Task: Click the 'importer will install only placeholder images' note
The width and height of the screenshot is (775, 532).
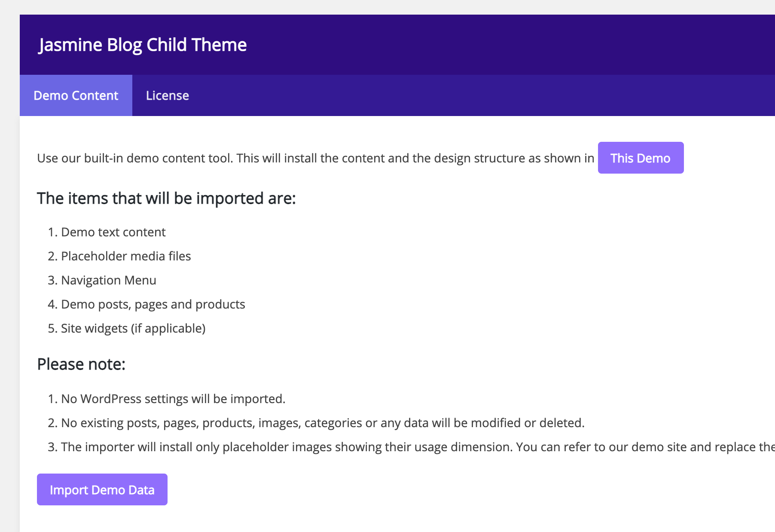Action: click(418, 447)
